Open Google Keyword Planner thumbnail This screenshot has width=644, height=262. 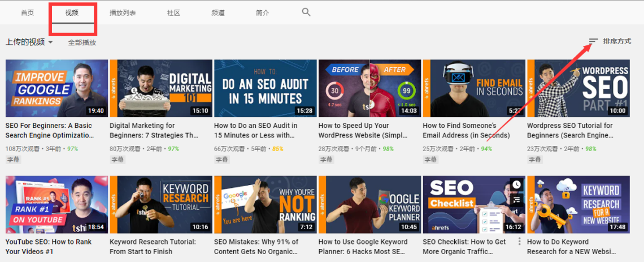(369, 205)
